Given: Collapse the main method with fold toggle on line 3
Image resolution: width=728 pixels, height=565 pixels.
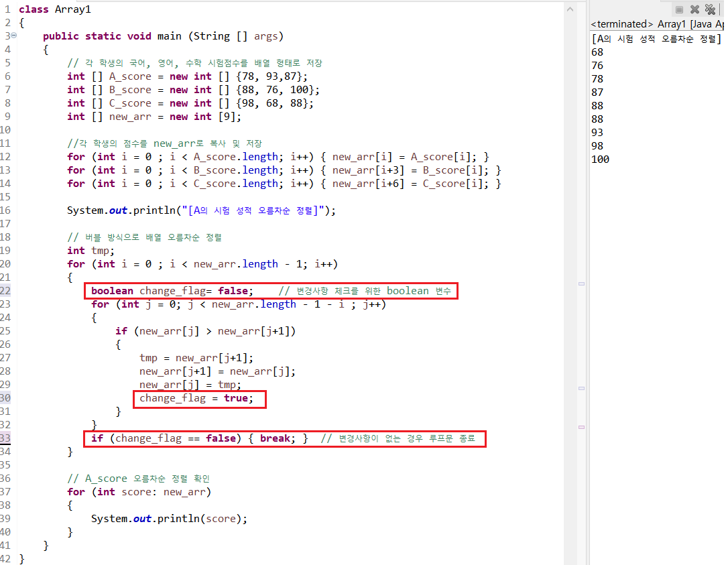Looking at the screenshot, I should click(14, 36).
